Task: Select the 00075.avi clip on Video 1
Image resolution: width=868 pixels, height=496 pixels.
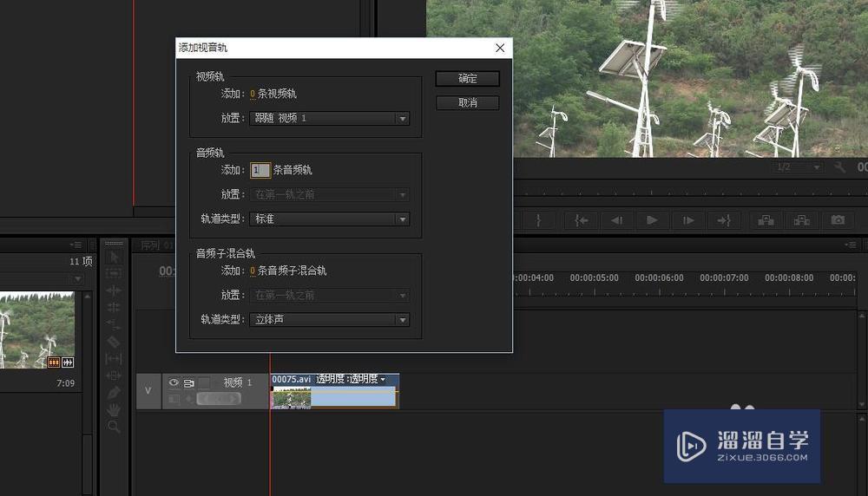Action: pyautogui.click(x=334, y=391)
